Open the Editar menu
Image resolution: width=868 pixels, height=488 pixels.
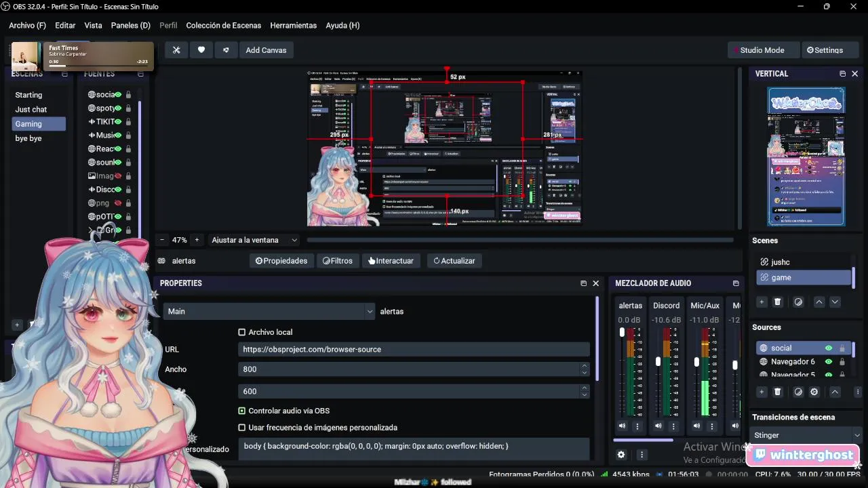(x=65, y=26)
